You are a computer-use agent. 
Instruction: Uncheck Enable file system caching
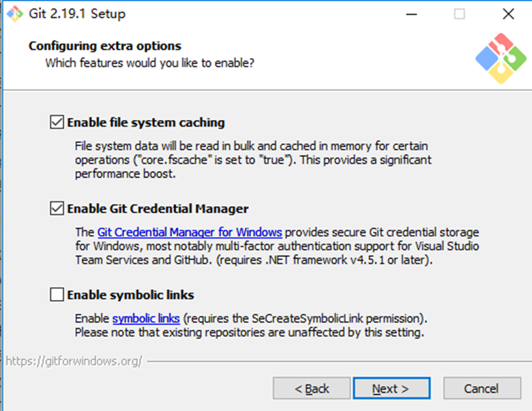[57, 123]
